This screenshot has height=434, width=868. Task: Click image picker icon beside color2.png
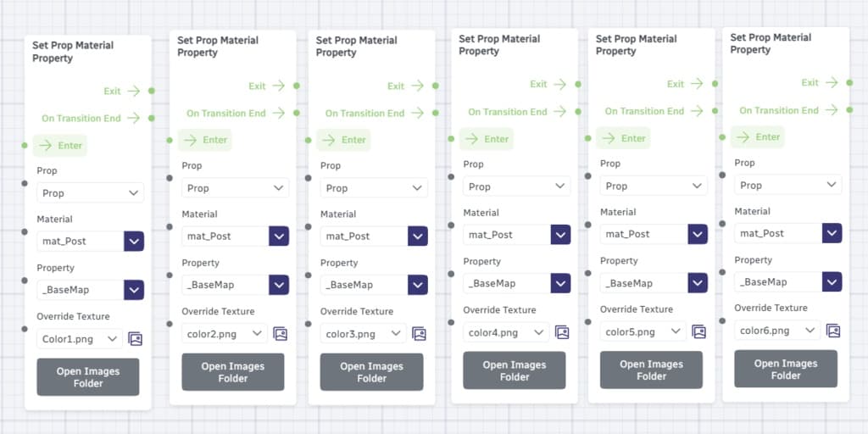click(280, 334)
